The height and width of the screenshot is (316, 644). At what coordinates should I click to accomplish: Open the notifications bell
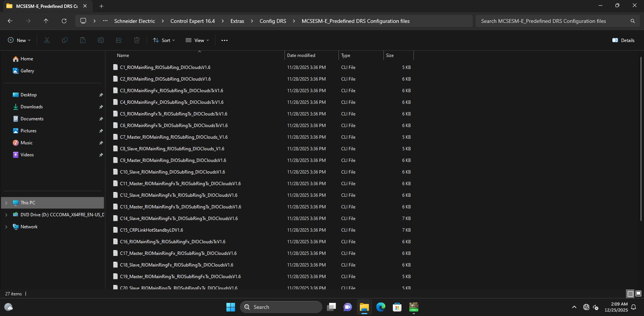pyautogui.click(x=634, y=307)
